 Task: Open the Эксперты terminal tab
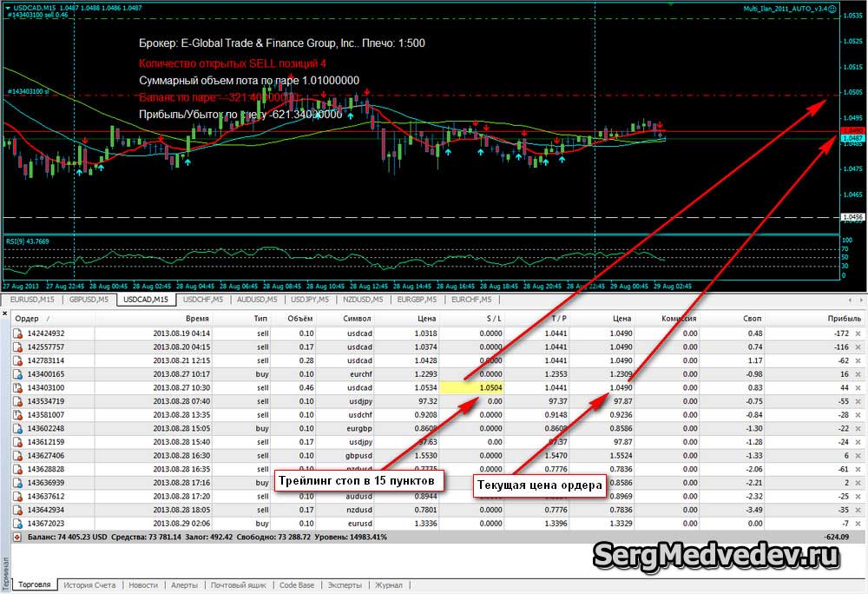pyautogui.click(x=344, y=585)
